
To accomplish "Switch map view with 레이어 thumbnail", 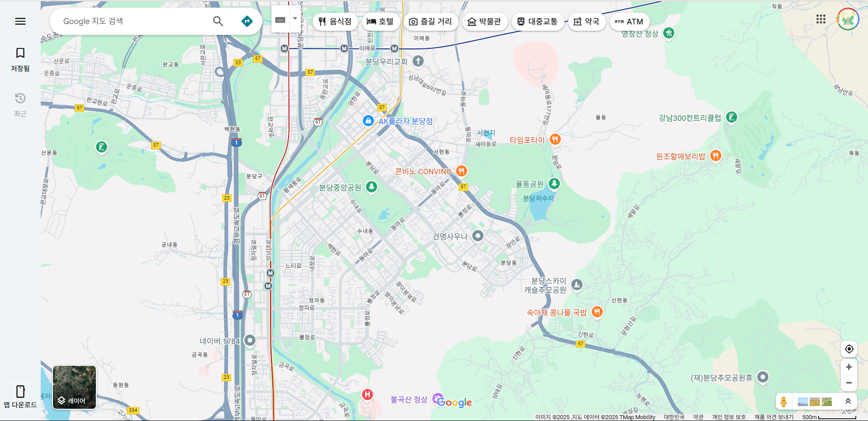I will pyautogui.click(x=74, y=387).
